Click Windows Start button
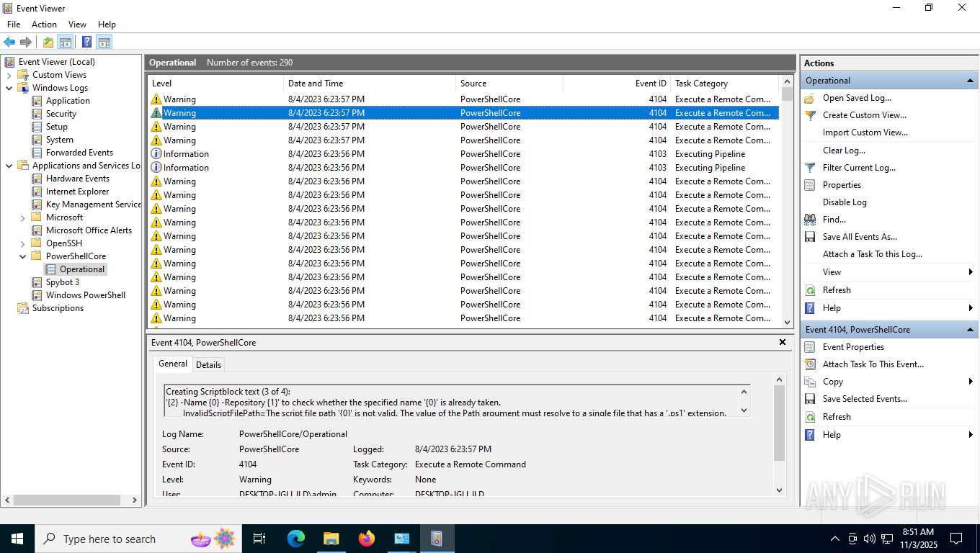 pyautogui.click(x=17, y=539)
